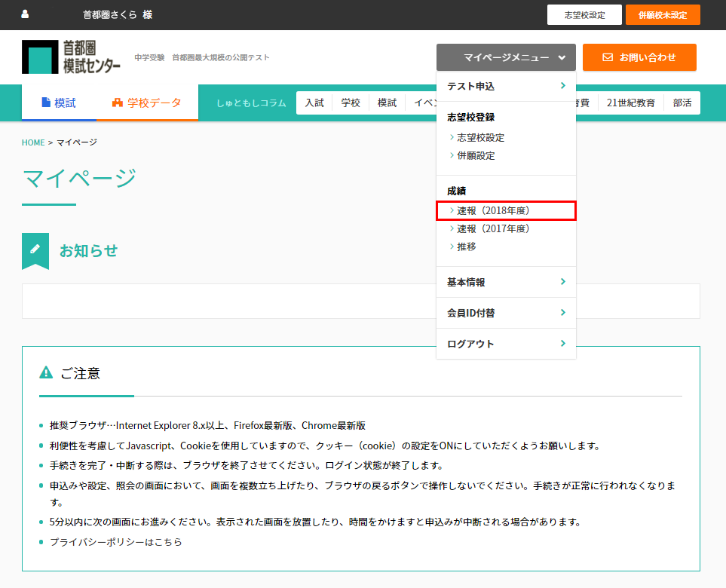Open 速報（2018年度） results link
726x588 pixels.
tap(493, 210)
